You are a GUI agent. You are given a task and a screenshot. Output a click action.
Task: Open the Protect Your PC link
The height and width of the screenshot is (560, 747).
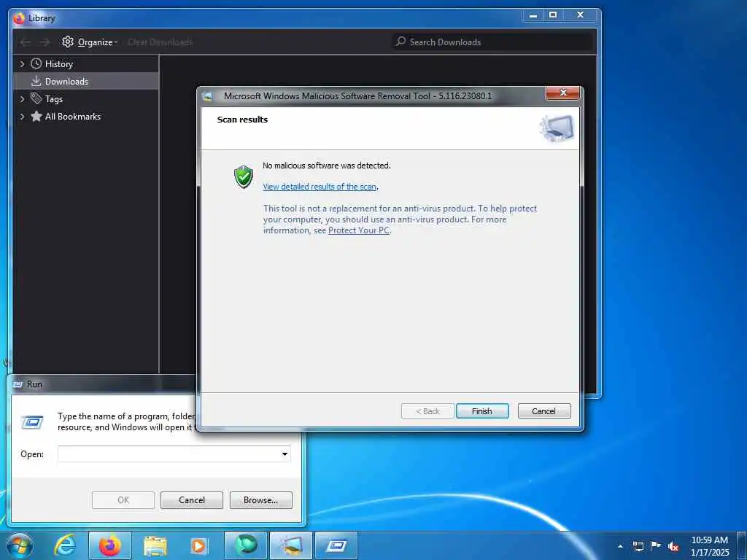pos(359,230)
